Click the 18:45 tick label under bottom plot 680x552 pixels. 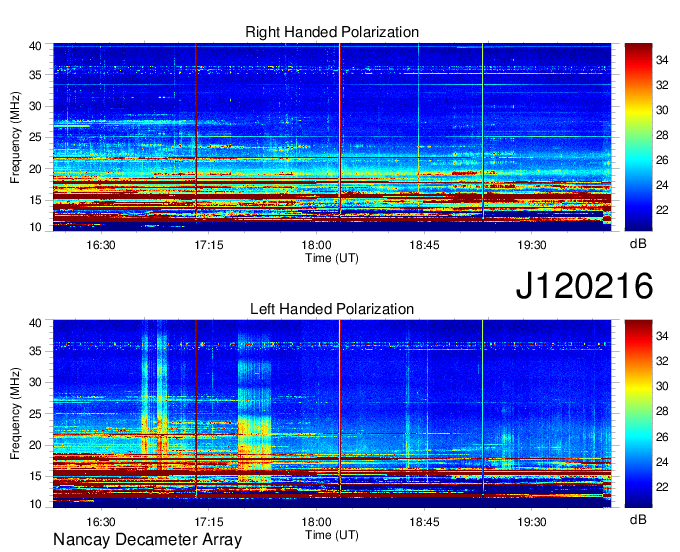click(x=424, y=522)
